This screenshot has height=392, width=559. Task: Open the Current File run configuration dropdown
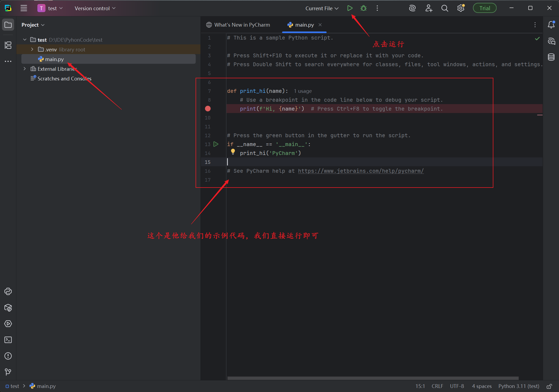click(x=322, y=8)
